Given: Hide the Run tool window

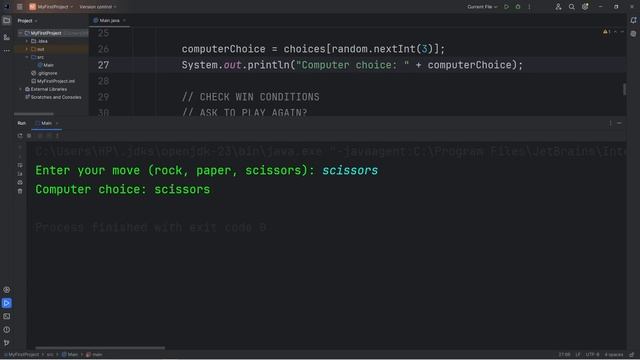Looking at the screenshot, I should point(619,123).
